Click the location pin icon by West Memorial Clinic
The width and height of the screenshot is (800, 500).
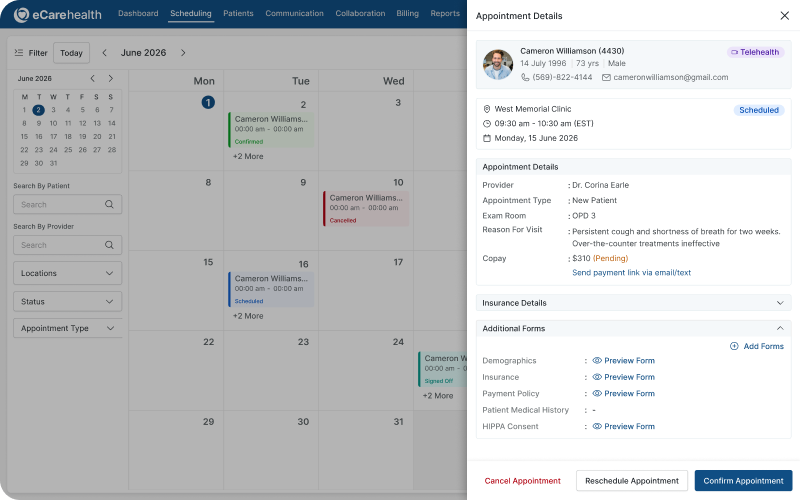[487, 109]
